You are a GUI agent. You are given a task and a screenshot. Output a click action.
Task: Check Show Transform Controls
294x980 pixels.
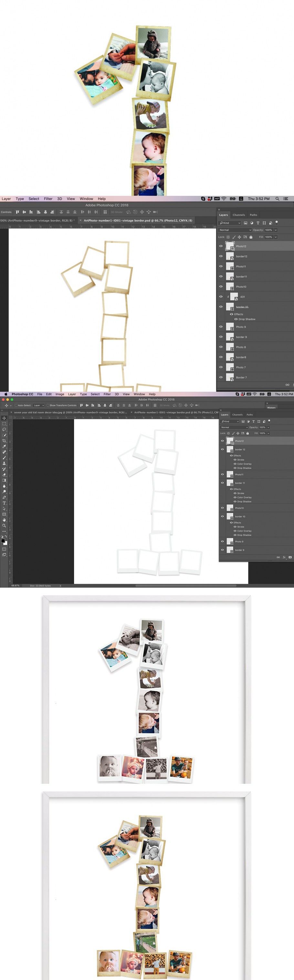[48, 405]
